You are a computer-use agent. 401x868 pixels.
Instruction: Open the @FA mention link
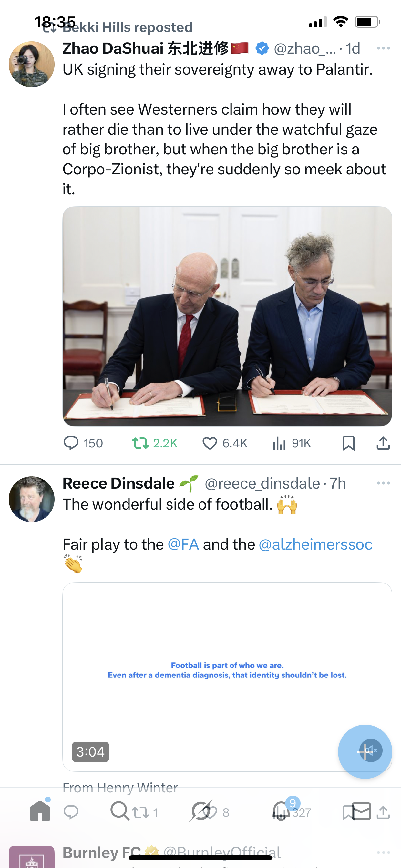[x=183, y=544]
